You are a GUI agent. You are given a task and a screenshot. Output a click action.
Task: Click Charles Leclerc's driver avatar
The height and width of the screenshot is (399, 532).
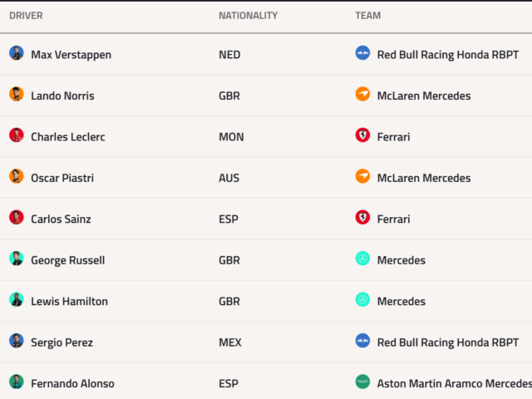(x=17, y=135)
